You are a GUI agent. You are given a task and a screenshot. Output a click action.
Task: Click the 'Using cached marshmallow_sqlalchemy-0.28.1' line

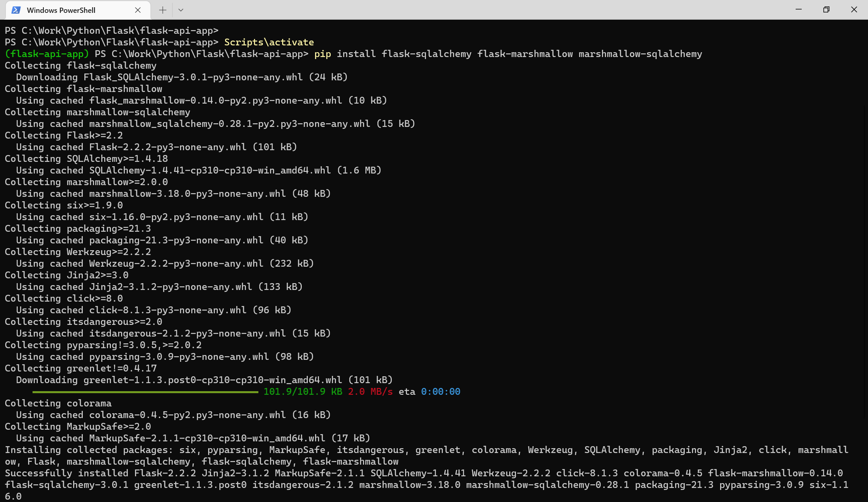coord(215,124)
